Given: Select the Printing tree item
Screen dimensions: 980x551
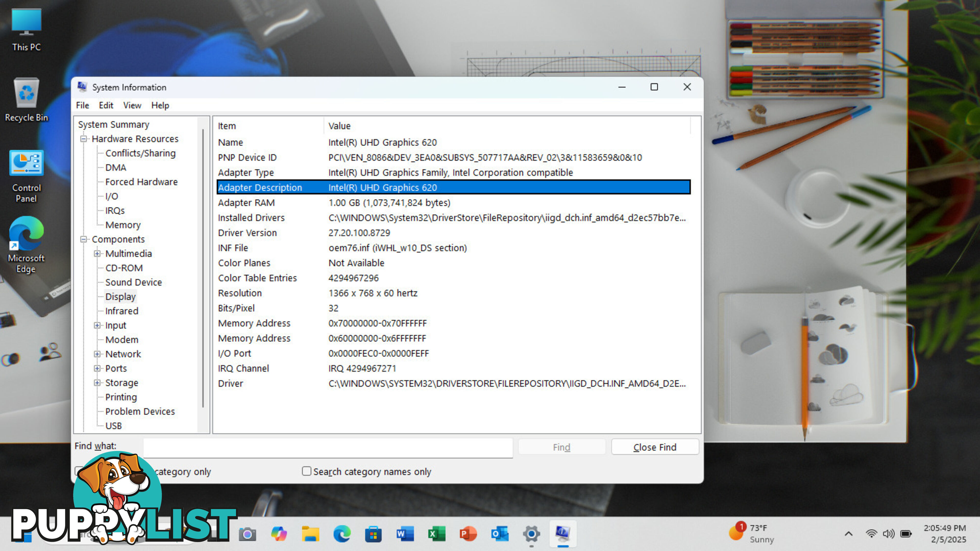Looking at the screenshot, I should [x=121, y=397].
